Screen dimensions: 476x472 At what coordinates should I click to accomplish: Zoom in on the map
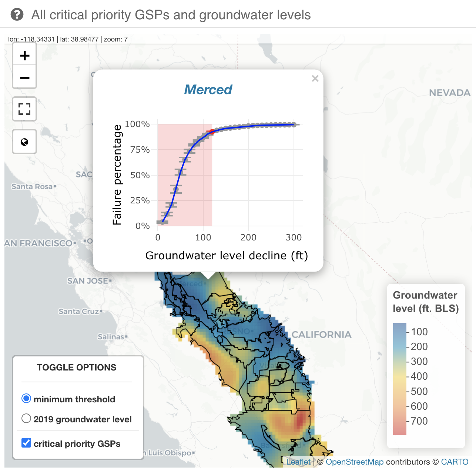pyautogui.click(x=24, y=56)
